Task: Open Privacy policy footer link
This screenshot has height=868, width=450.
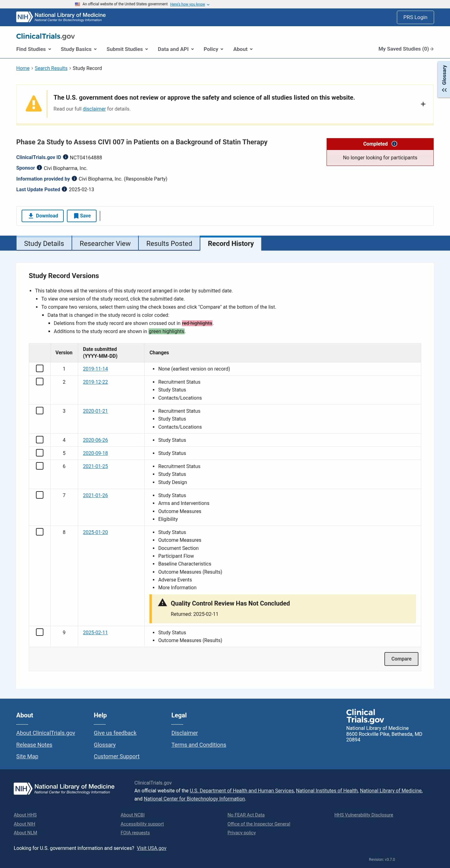Action: pos(241,832)
